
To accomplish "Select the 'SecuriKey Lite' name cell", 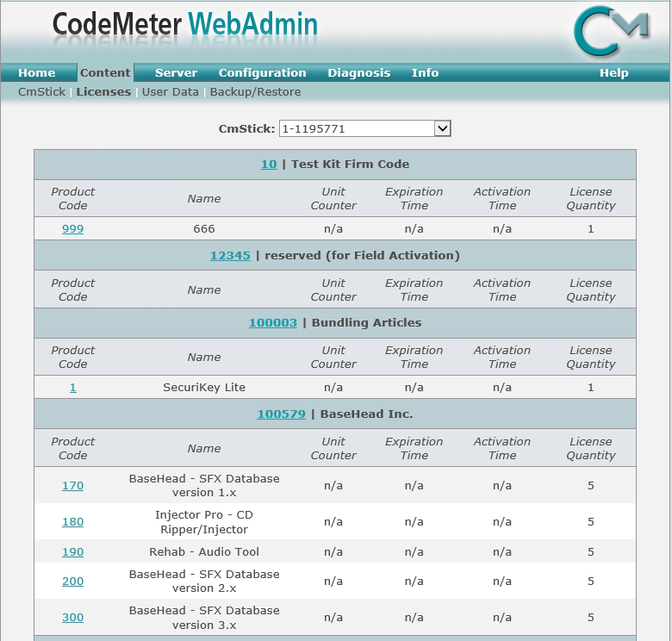I will [204, 388].
